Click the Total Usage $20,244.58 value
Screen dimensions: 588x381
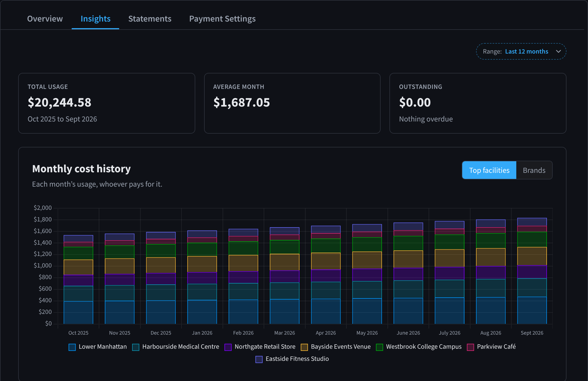(59, 102)
